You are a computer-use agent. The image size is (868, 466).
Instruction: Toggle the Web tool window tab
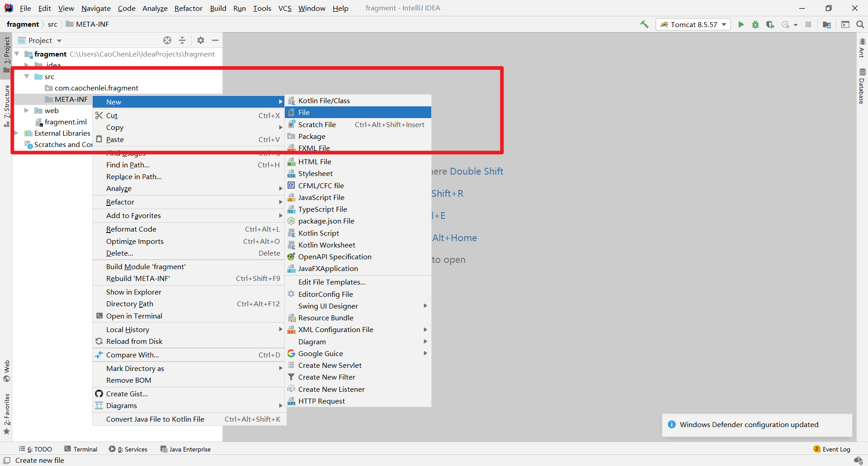pos(6,371)
